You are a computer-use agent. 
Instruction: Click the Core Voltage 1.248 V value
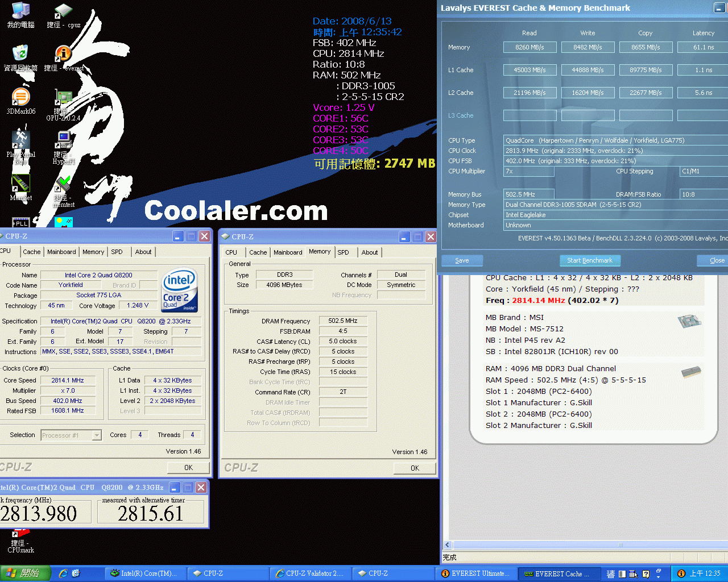pyautogui.click(x=138, y=306)
